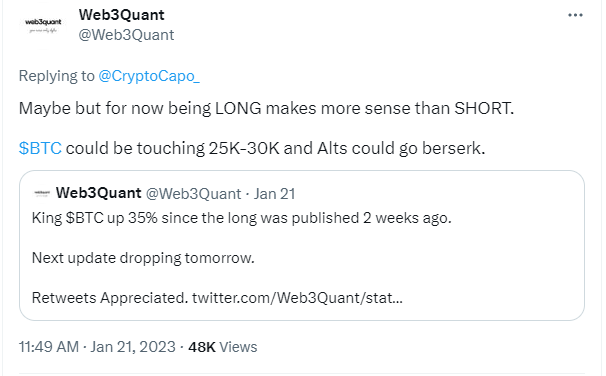Open the twitter.com/Web3Quant/stat… link
Screen dimensions: 606x376
coord(297,298)
